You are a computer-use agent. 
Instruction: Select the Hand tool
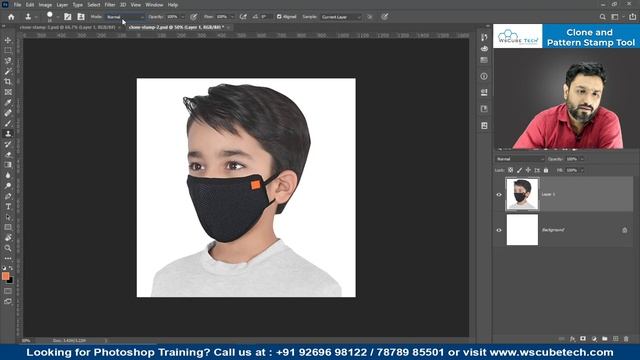(8, 238)
